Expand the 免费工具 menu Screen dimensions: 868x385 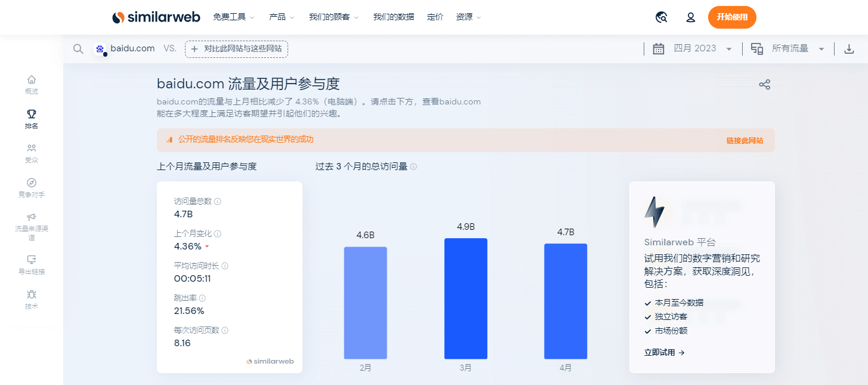(233, 17)
